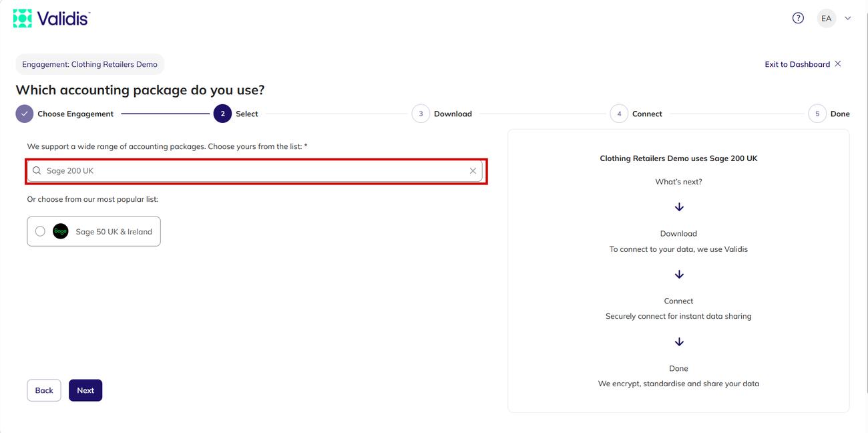Click 'Clothing Retailers Demo uses Sage 200 UK' heading
The height and width of the screenshot is (433, 868).
[x=678, y=158]
